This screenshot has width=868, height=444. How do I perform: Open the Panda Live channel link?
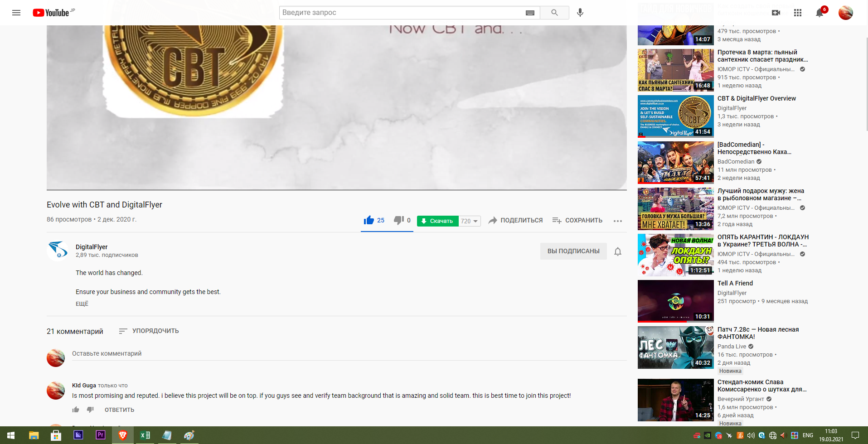pos(732,347)
